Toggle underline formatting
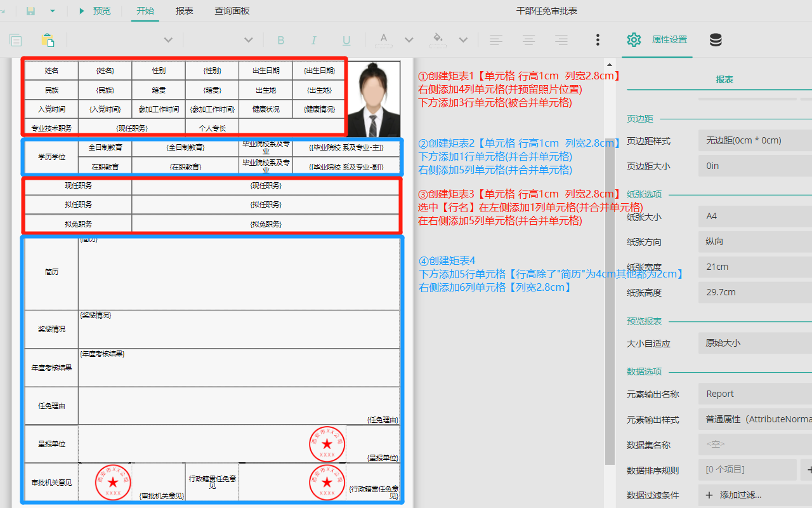This screenshot has width=812, height=508. point(346,40)
